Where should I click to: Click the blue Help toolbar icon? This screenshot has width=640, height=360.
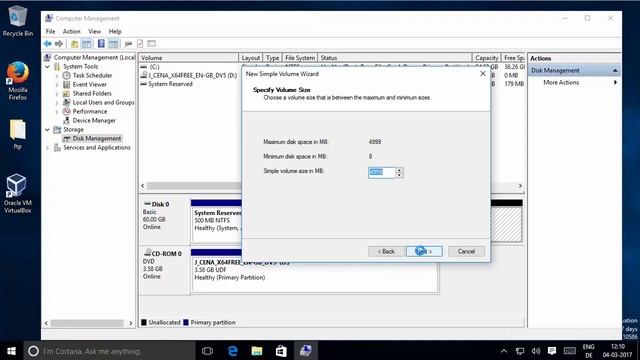(x=101, y=44)
